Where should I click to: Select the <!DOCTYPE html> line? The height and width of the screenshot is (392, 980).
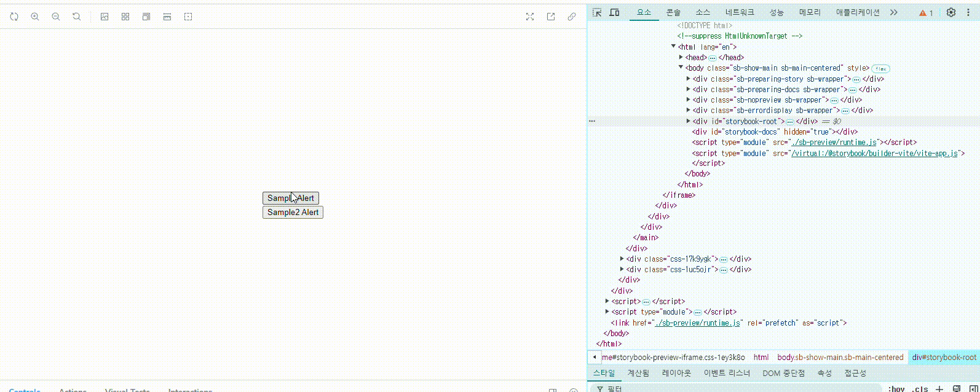click(705, 25)
